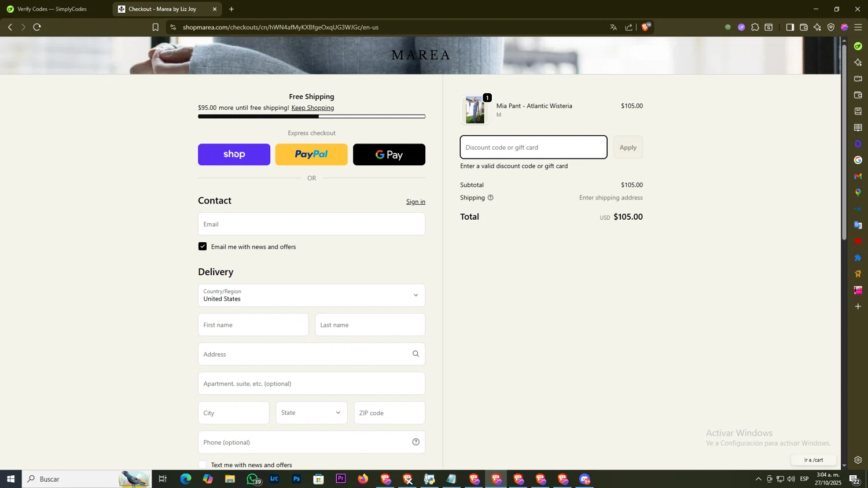Image resolution: width=868 pixels, height=488 pixels.
Task: Focus the Phone (optional) field
Action: point(311,442)
